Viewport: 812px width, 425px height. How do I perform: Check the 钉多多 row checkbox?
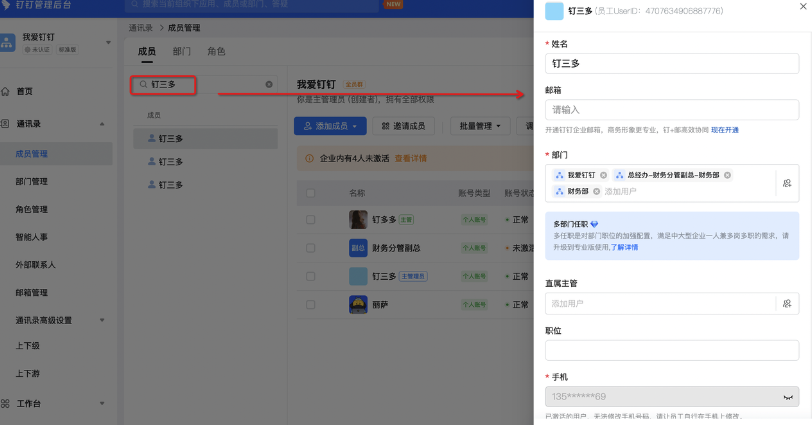coord(311,219)
